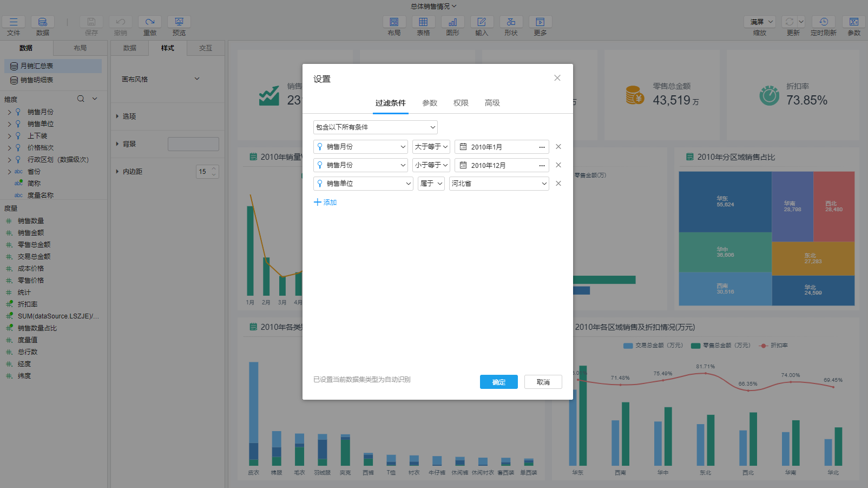This screenshot has width=868, height=488.
Task: Open the 预览 preview icon
Action: click(179, 22)
